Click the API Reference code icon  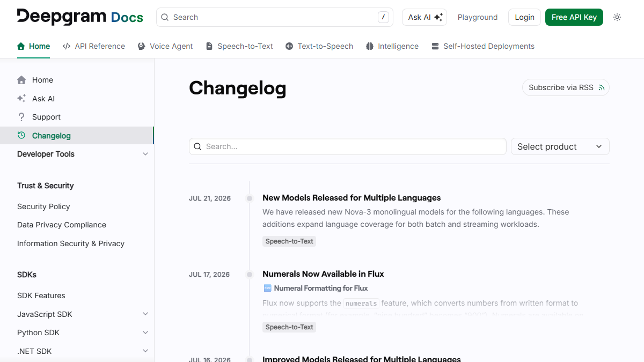(67, 46)
